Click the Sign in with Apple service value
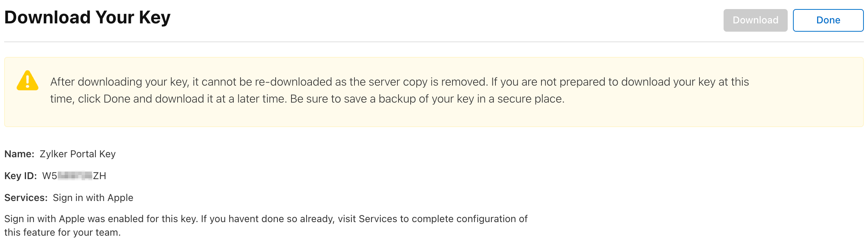The height and width of the screenshot is (247, 868). 93,198
